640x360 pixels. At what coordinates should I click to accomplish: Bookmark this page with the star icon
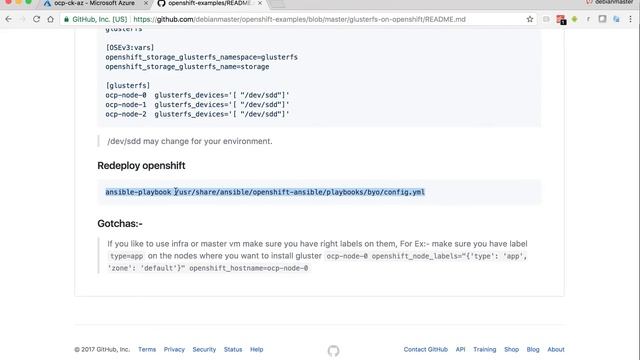pyautogui.click(x=530, y=19)
